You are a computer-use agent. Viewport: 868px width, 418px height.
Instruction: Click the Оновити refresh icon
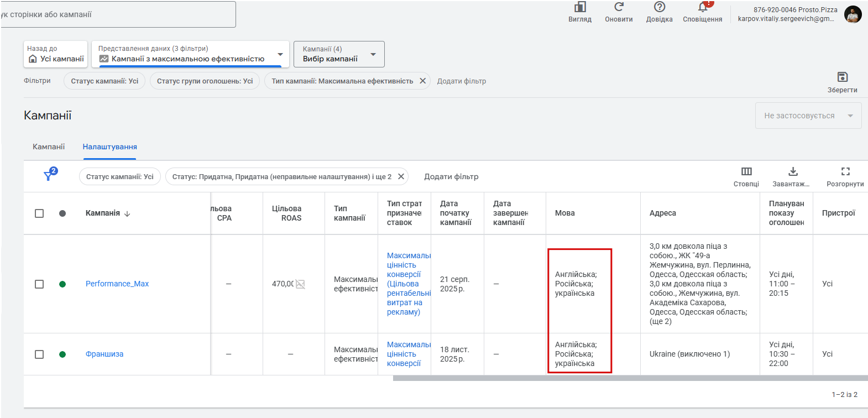pyautogui.click(x=619, y=7)
